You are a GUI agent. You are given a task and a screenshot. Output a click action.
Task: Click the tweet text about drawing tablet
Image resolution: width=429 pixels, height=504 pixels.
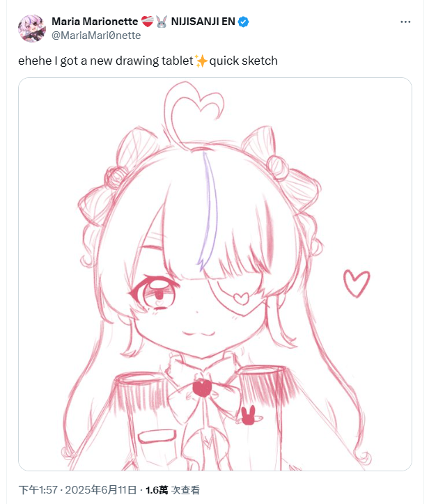pyautogui.click(x=148, y=61)
